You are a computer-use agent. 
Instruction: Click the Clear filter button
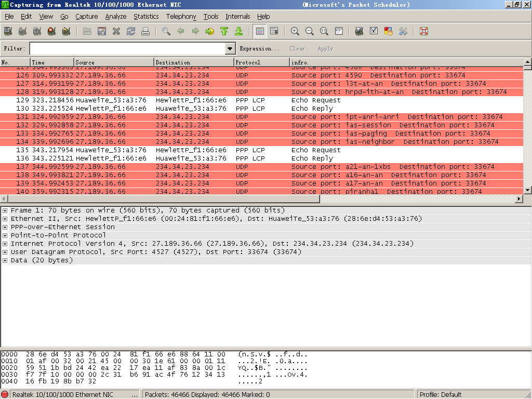(297, 48)
